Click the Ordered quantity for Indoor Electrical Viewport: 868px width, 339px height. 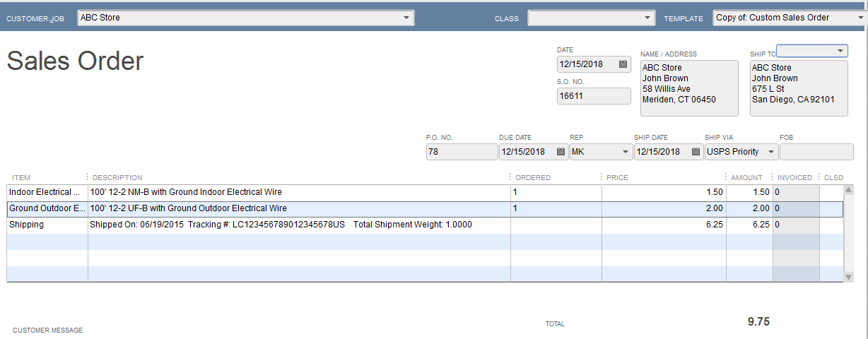tap(555, 192)
